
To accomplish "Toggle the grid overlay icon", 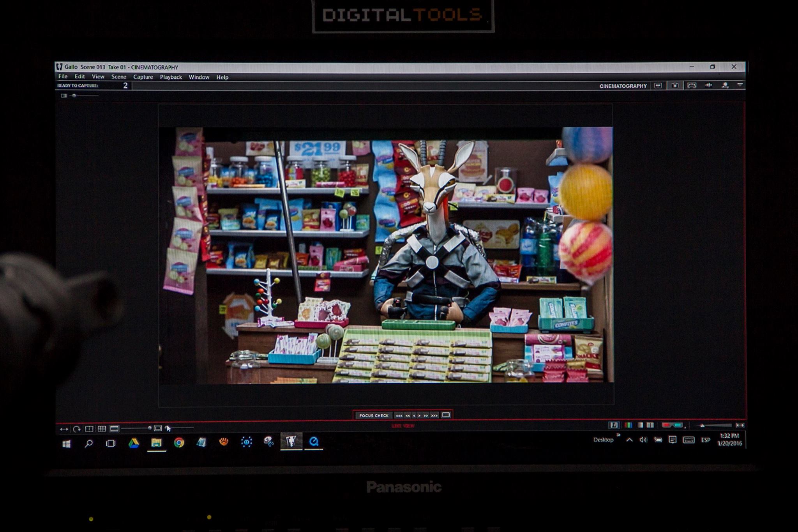I will [x=102, y=429].
